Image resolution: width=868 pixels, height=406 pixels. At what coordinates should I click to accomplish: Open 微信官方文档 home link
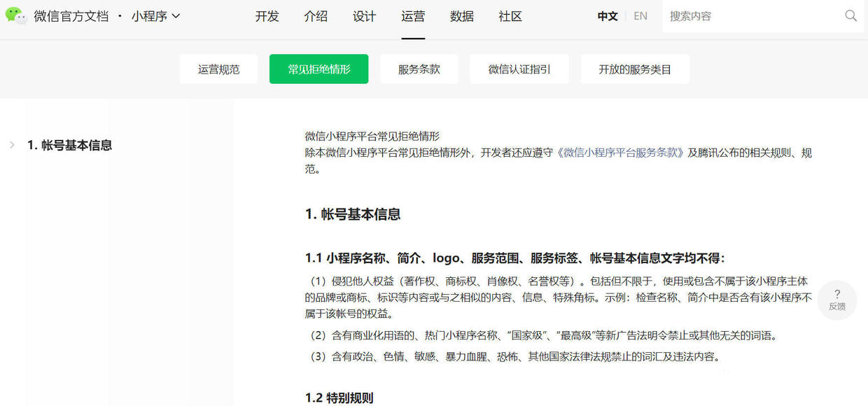point(71,16)
